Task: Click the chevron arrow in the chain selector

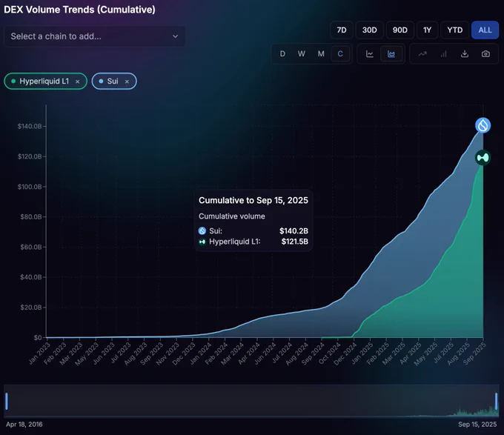Action: pos(175,36)
